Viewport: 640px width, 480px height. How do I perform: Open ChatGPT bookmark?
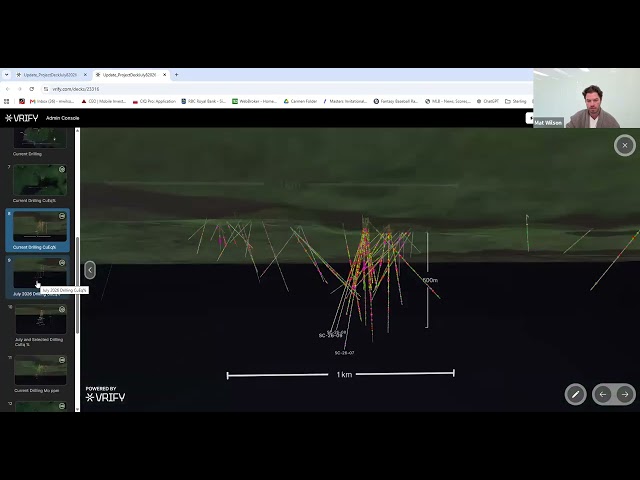pos(488,101)
